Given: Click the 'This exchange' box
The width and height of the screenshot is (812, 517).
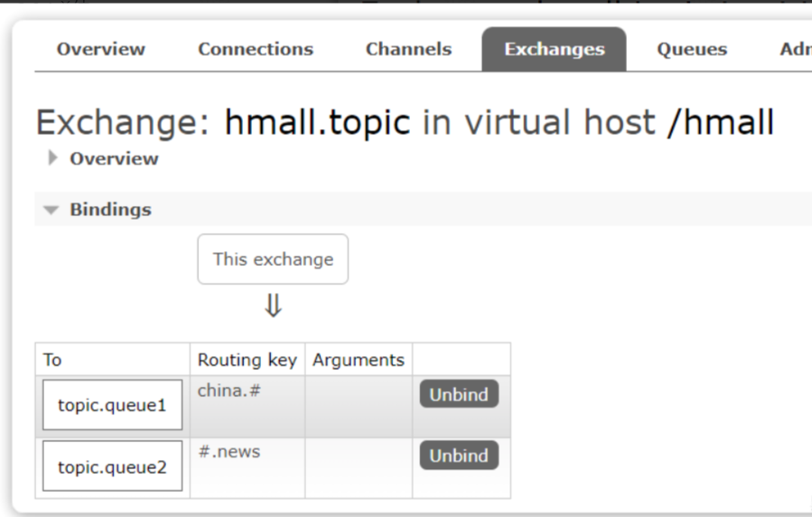Looking at the screenshot, I should (x=273, y=259).
